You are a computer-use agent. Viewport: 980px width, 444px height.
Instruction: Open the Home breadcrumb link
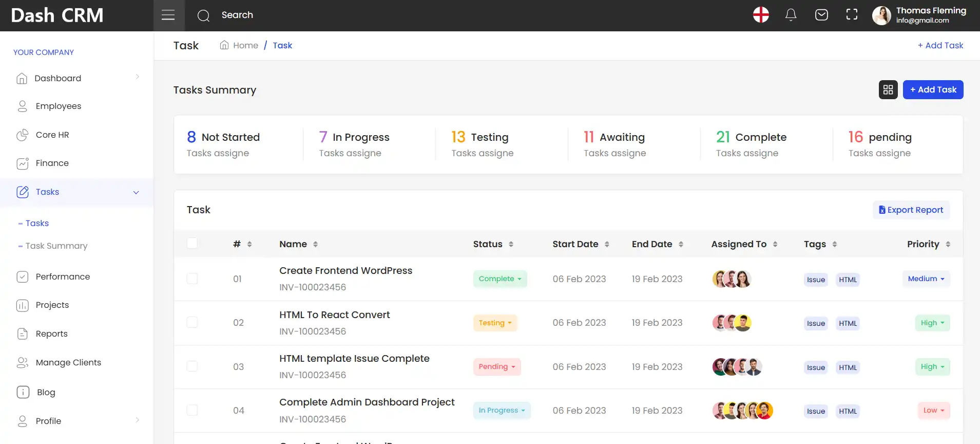[245, 46]
